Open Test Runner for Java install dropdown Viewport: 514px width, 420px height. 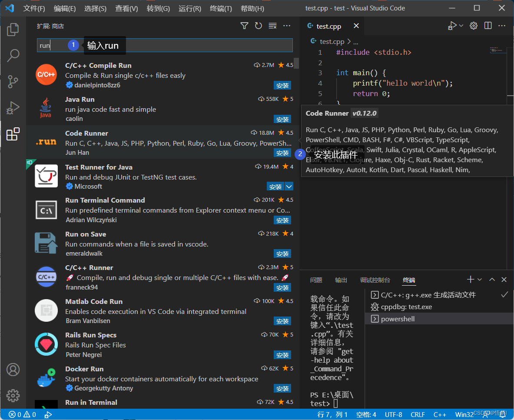click(x=289, y=187)
